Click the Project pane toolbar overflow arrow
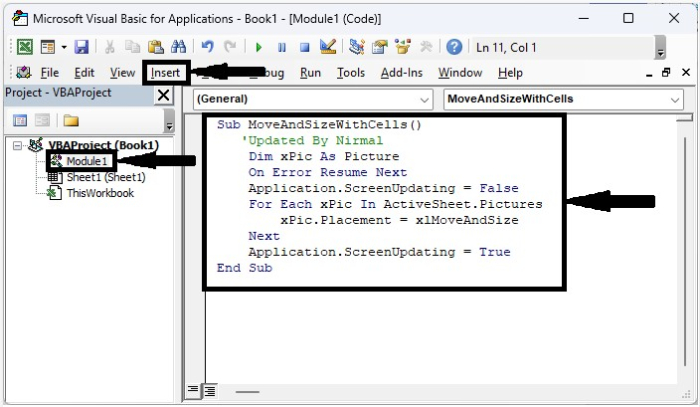 pyautogui.click(x=169, y=121)
